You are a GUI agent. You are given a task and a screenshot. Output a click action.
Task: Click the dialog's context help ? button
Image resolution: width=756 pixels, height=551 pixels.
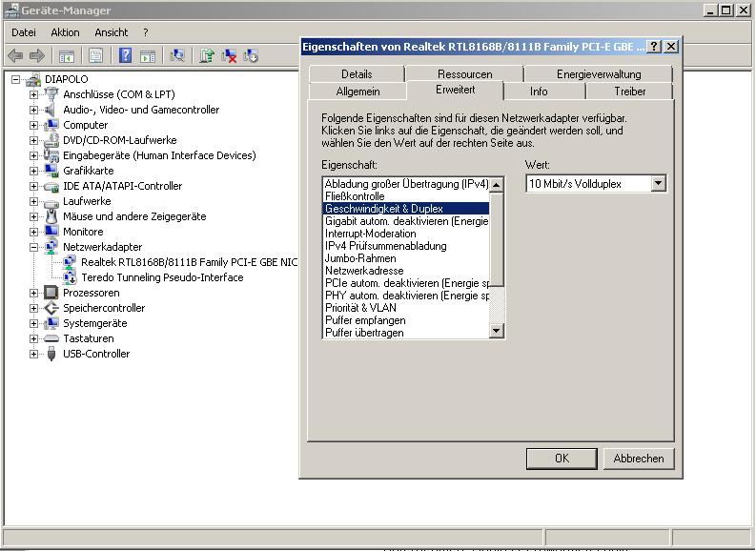coord(653,47)
